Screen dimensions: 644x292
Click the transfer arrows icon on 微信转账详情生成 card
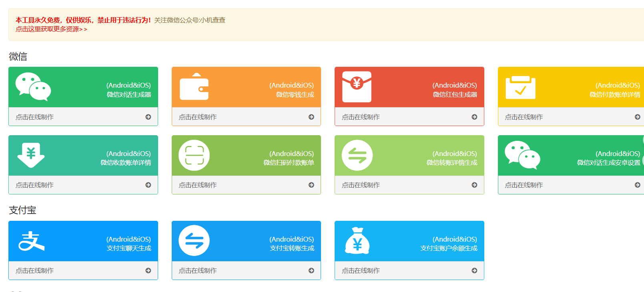pos(357,155)
